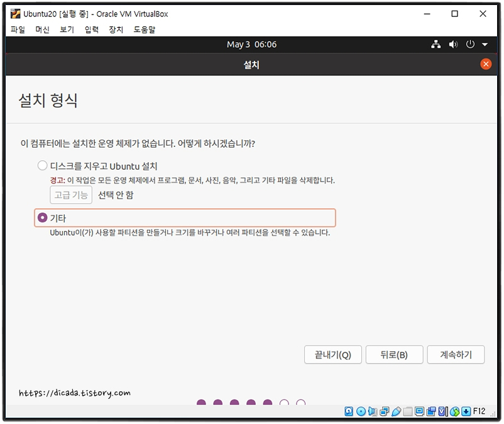Click the 선택 안 함 label
The height and width of the screenshot is (424, 504).
tap(116, 195)
